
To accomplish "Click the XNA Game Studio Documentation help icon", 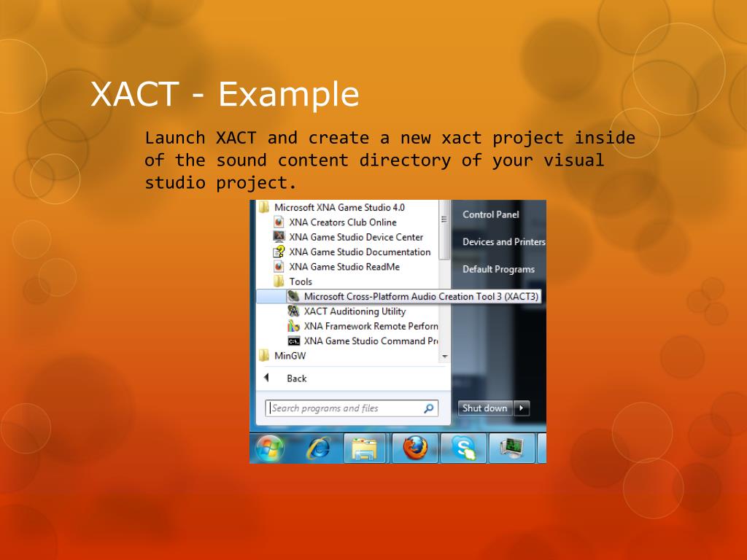I will (279, 252).
